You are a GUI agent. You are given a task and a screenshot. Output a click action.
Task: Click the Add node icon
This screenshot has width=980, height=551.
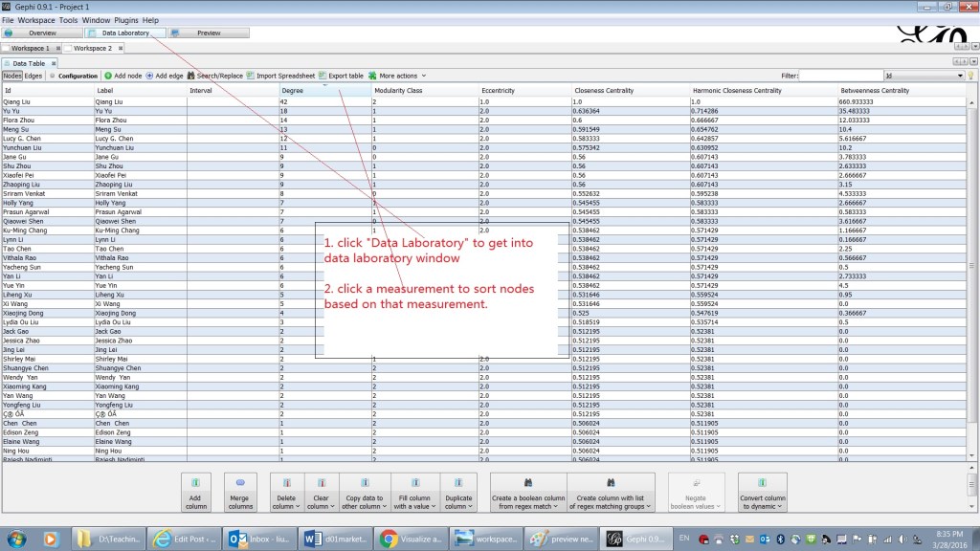(108, 76)
